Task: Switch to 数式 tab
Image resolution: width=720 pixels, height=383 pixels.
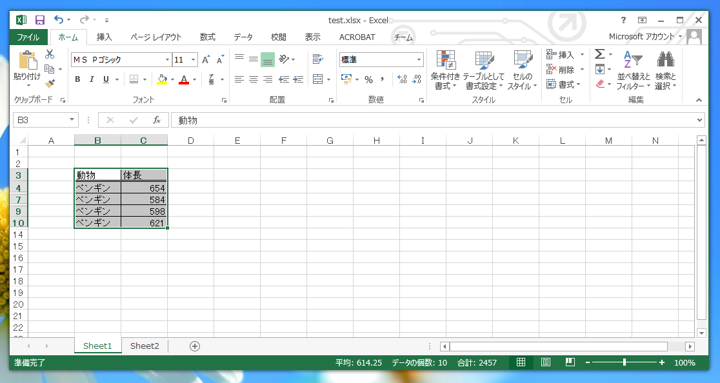Action: (x=208, y=37)
